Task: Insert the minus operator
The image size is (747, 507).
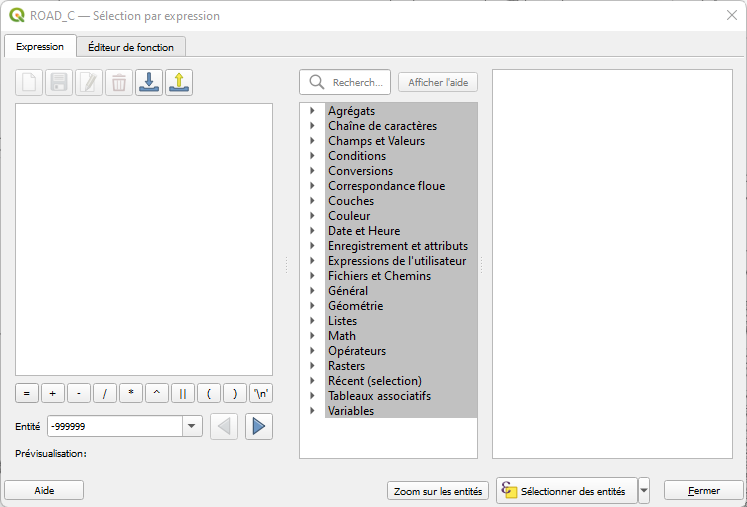Action: point(79,394)
